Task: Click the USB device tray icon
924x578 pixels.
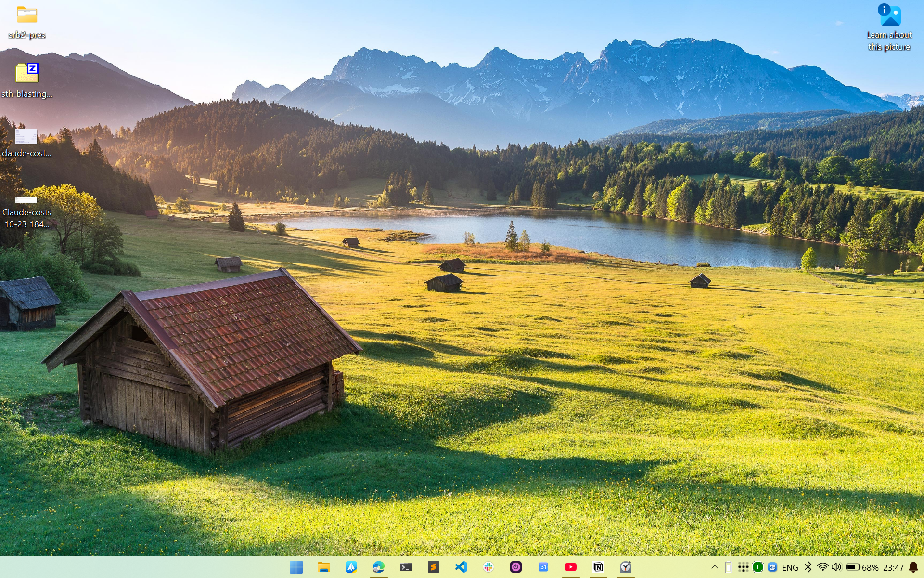Action: (728, 567)
